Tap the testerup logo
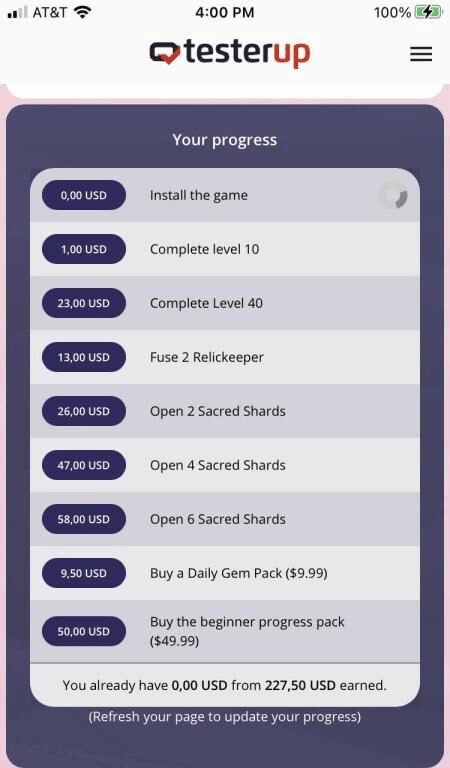The image size is (450, 768). click(230, 53)
